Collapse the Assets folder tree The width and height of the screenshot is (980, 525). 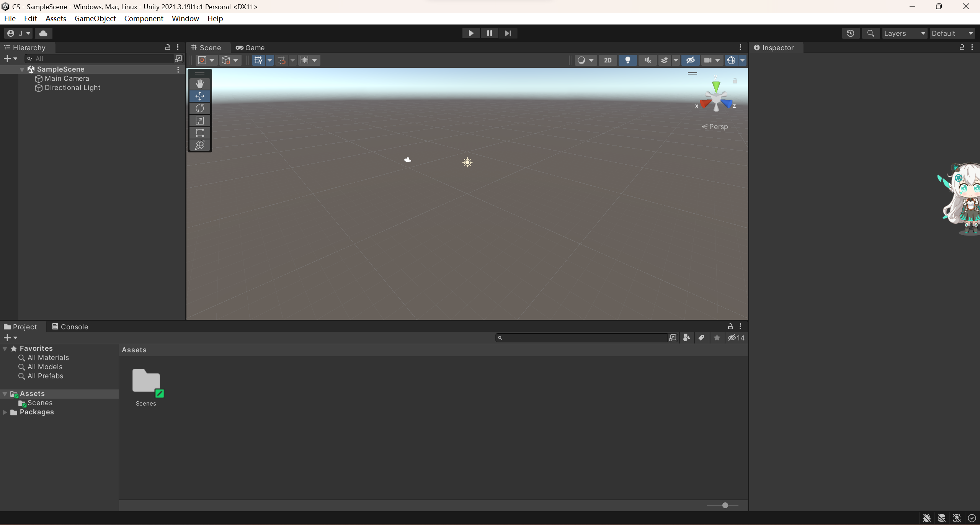pos(5,394)
